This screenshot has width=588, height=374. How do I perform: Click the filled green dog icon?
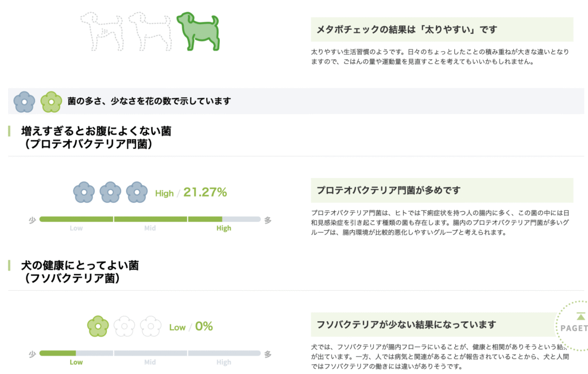(x=198, y=32)
